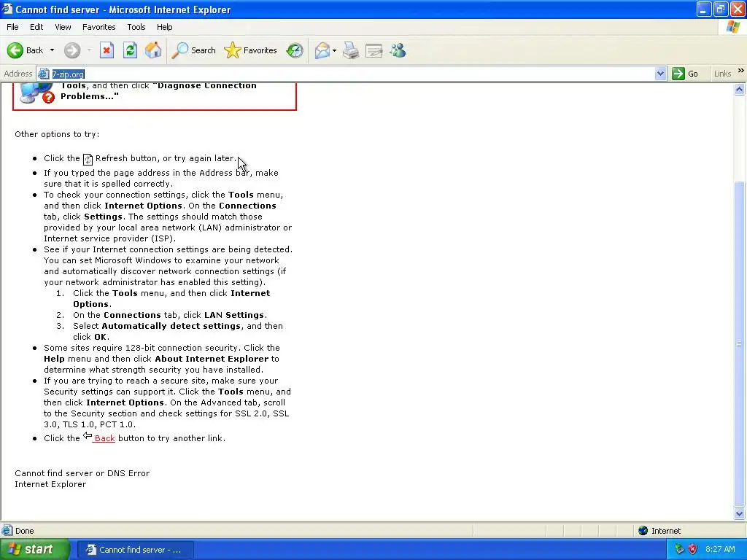Click the page icon beside the address field
The height and width of the screenshot is (560, 747).
click(43, 74)
